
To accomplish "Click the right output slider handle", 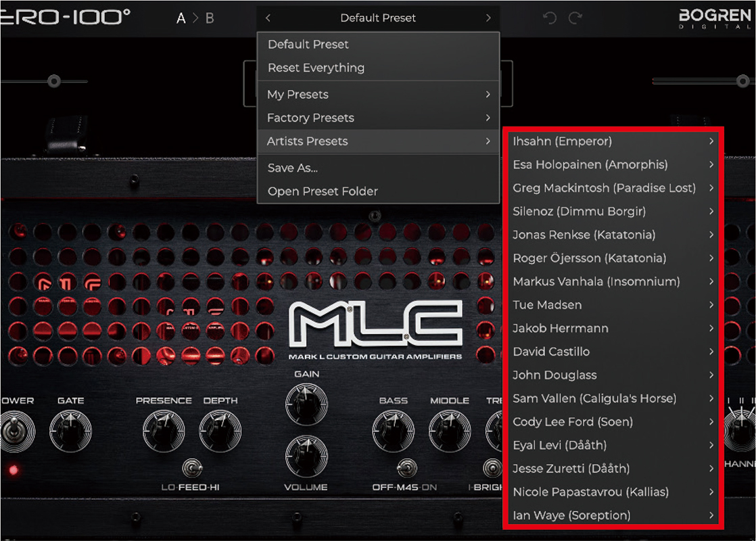I will pyautogui.click(x=743, y=81).
